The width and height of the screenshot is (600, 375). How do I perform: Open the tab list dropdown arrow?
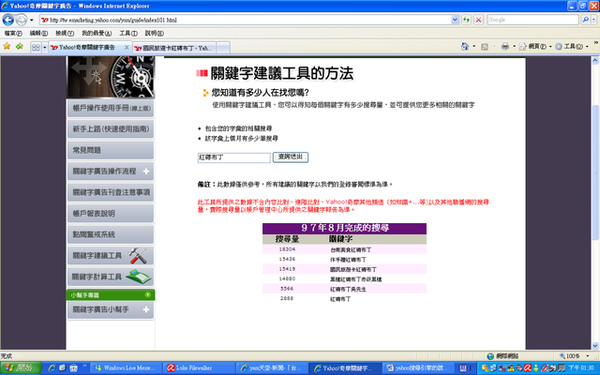pos(45,47)
